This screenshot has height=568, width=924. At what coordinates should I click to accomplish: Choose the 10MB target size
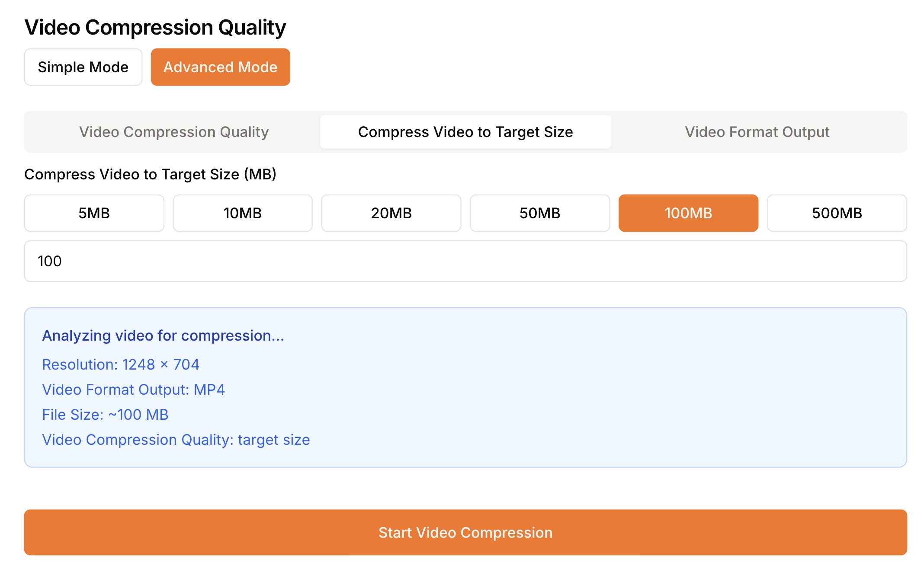click(x=242, y=213)
